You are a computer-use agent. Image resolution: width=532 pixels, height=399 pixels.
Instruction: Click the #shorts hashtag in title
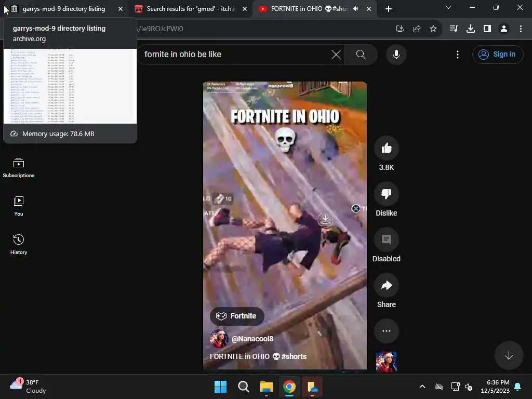pos(294,356)
